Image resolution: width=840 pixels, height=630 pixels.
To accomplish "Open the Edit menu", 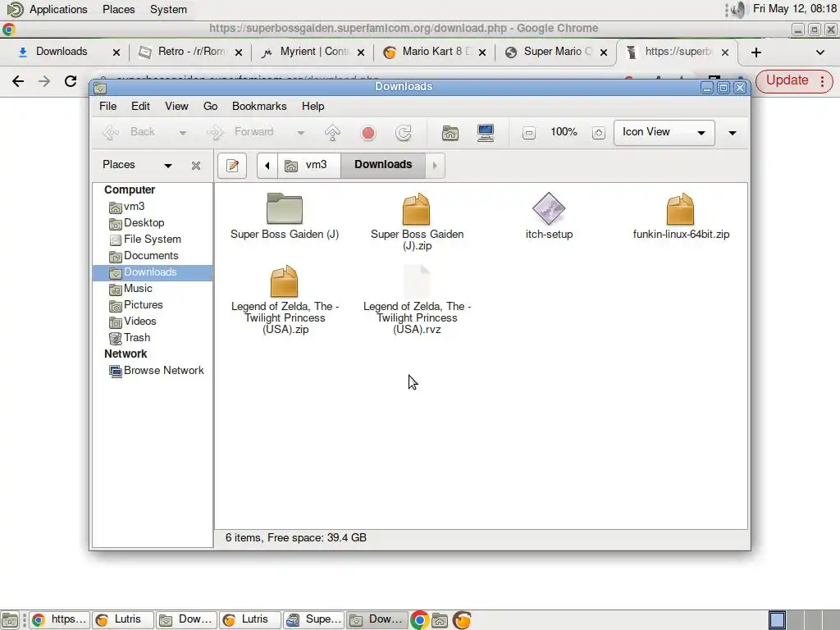I will point(140,106).
